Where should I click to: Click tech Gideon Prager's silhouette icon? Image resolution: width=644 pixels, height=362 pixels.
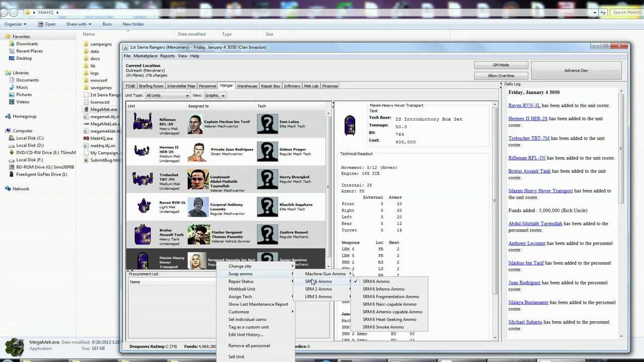click(267, 151)
